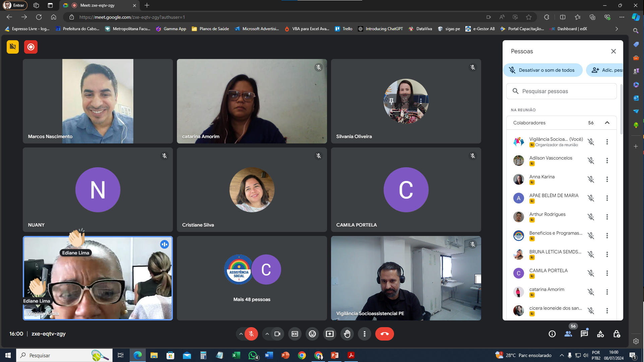Open the host controls lock icon
This screenshot has height=362, width=644.
(x=617, y=334)
